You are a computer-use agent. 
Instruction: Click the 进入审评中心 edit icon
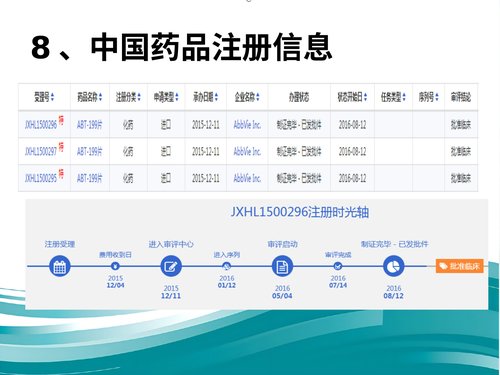(171, 266)
